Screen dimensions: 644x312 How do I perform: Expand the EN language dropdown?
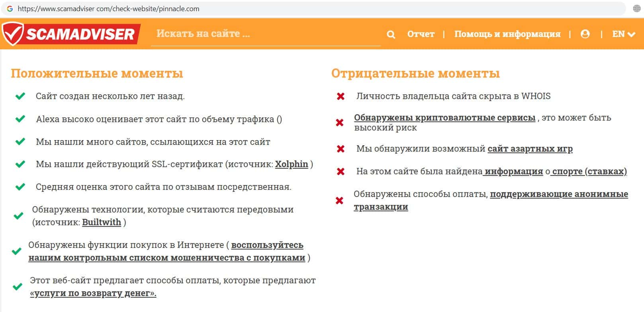(623, 34)
